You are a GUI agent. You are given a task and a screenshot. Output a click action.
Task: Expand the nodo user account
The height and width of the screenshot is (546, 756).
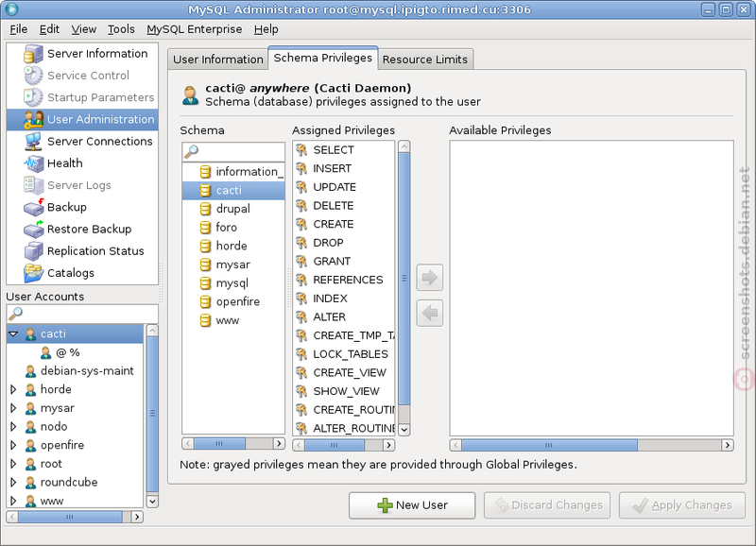pyautogui.click(x=13, y=426)
